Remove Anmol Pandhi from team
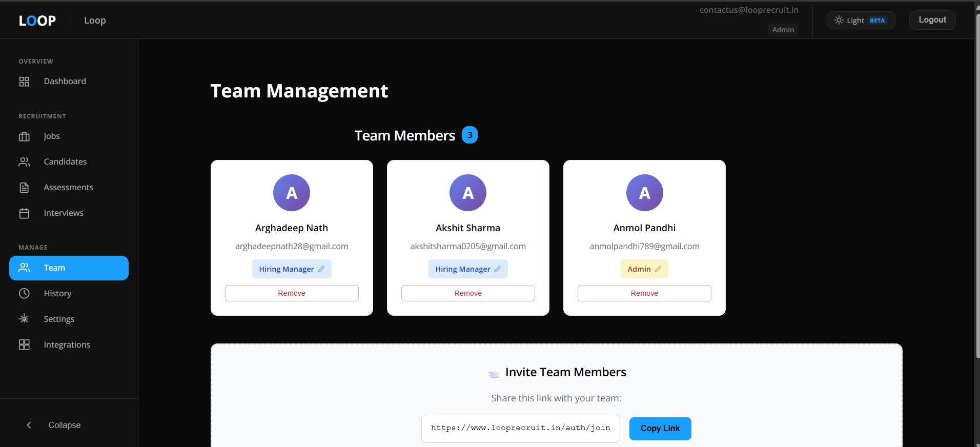Screen dimensions: 980x447 coord(644,293)
